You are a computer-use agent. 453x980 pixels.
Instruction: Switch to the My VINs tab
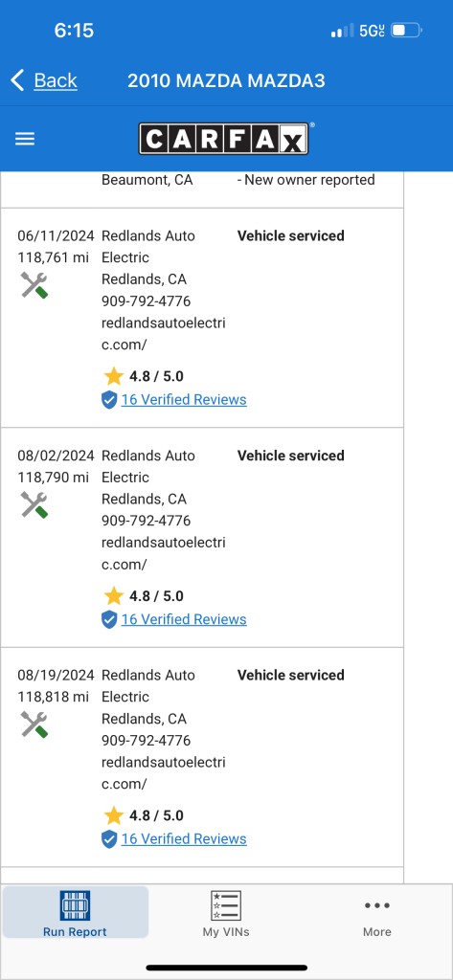pyautogui.click(x=226, y=912)
